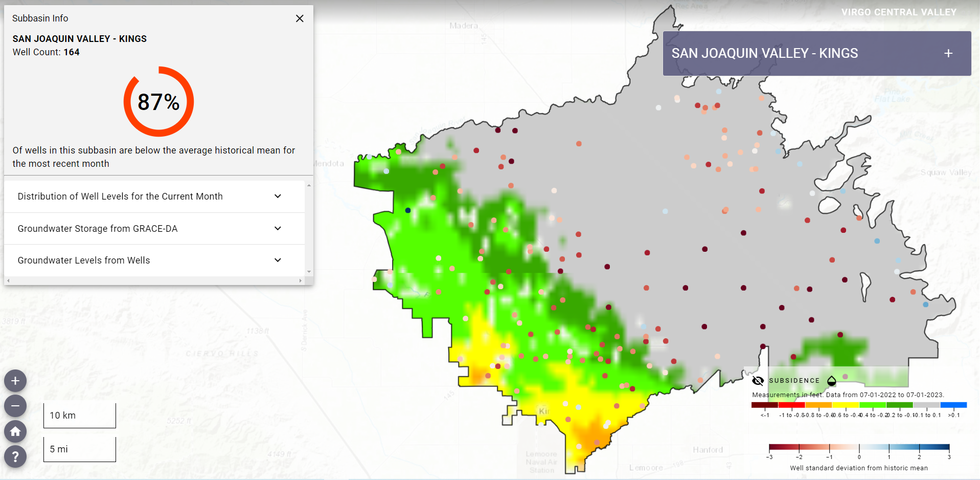Viewport: 980px width, 480px height.
Task: Zoom out of the map
Action: pos(15,406)
